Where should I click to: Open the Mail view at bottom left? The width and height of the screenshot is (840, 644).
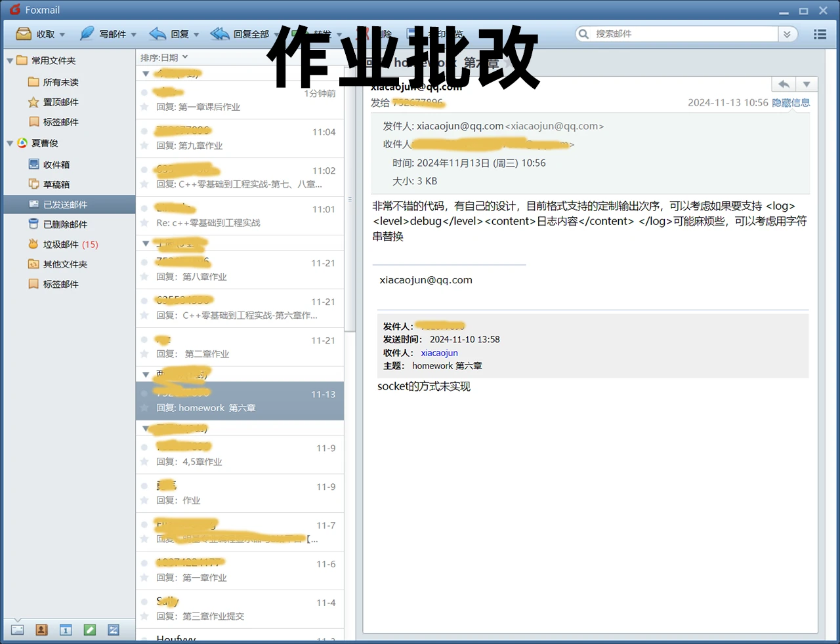coord(18,630)
